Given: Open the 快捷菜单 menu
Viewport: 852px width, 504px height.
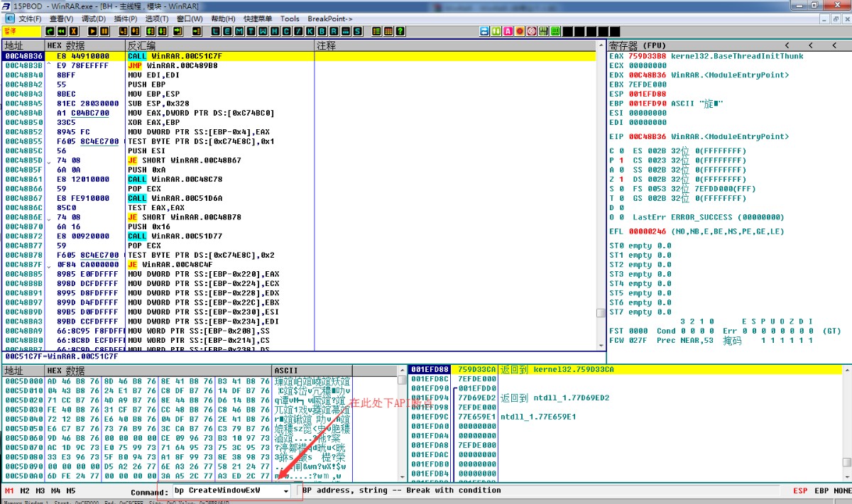Looking at the screenshot, I should [x=258, y=18].
